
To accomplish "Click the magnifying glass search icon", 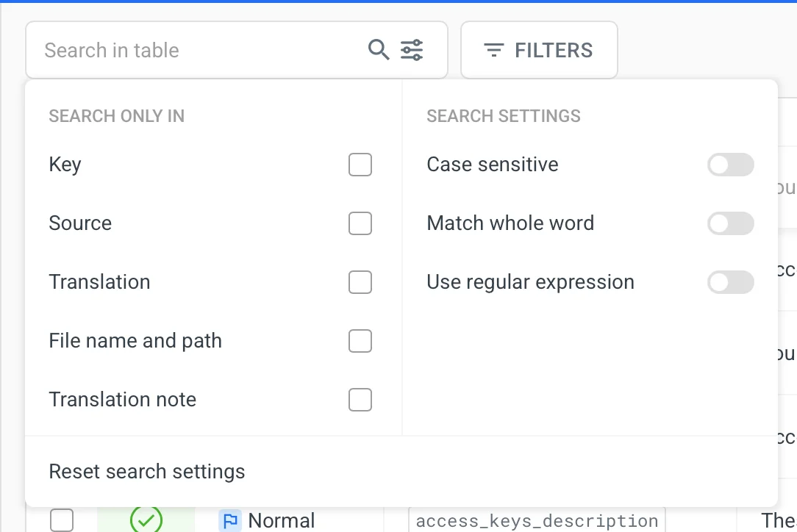I will (x=379, y=49).
